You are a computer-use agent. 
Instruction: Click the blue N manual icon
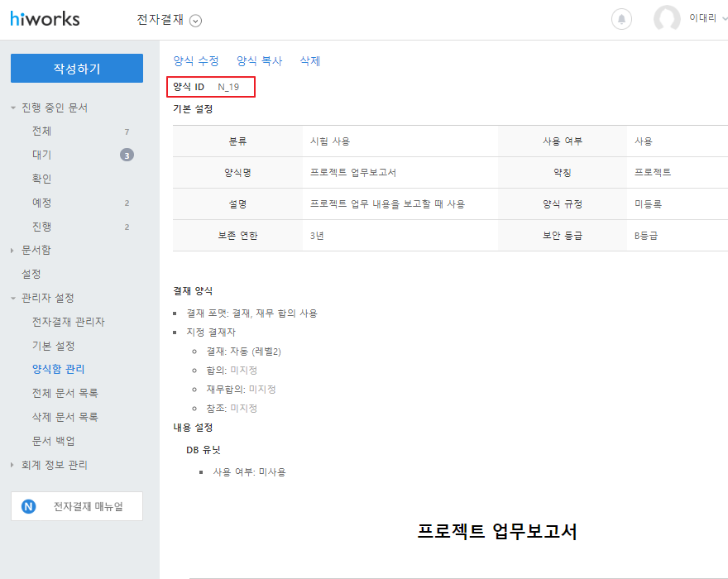pos(29,506)
